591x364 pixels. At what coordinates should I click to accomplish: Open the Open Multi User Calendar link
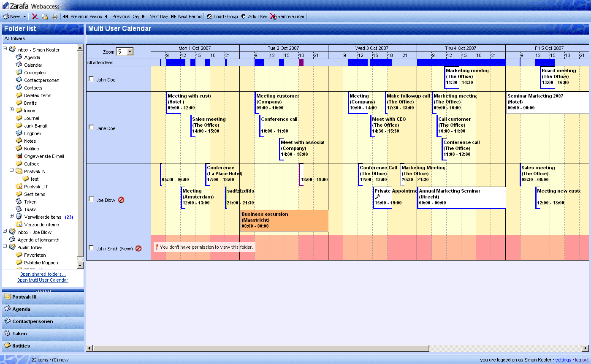tap(42, 280)
